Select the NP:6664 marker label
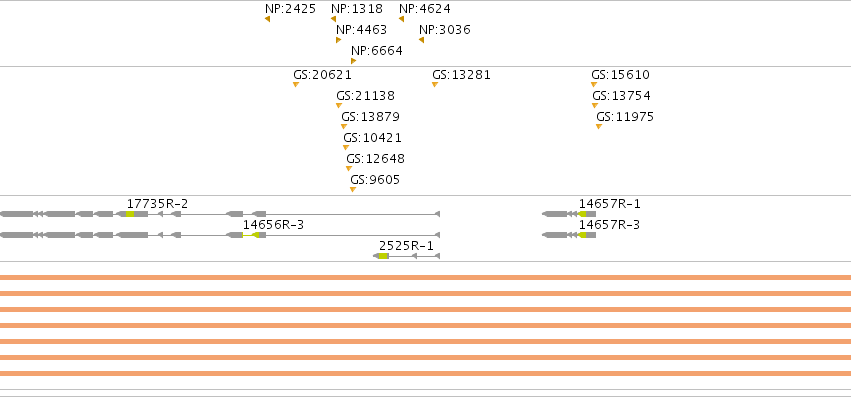 [377, 51]
